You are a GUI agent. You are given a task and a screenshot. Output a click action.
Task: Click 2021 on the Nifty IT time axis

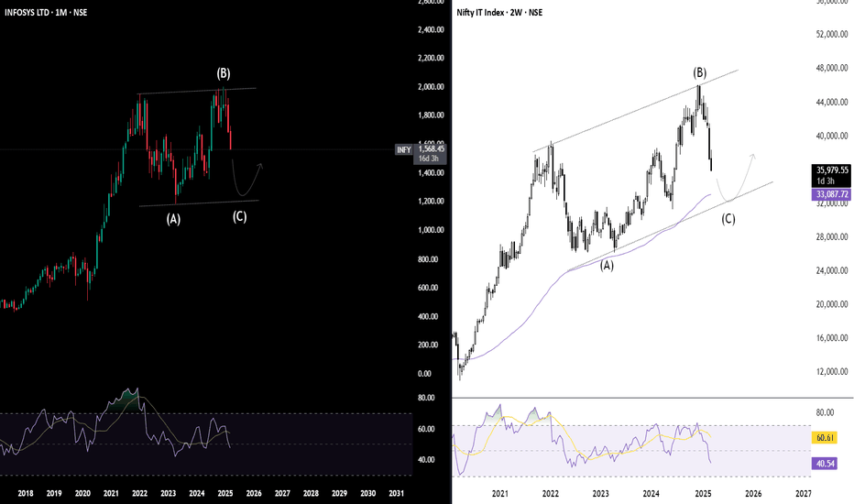pos(500,494)
